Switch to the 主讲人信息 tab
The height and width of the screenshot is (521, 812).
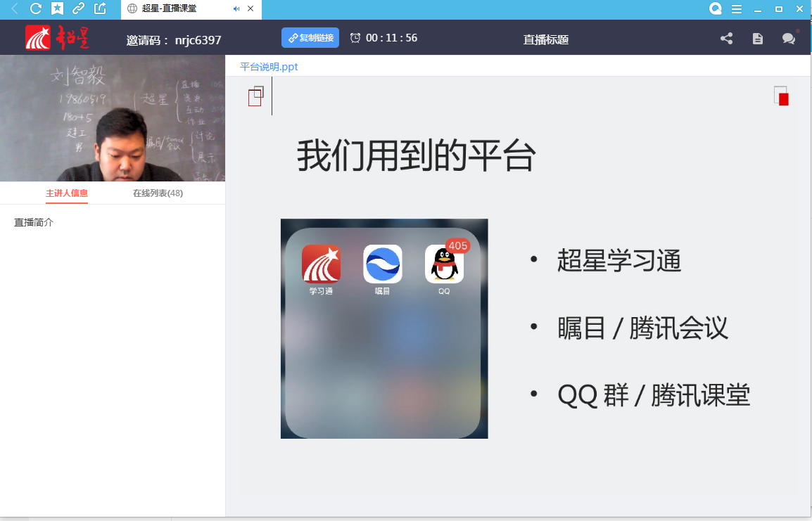pyautogui.click(x=67, y=193)
